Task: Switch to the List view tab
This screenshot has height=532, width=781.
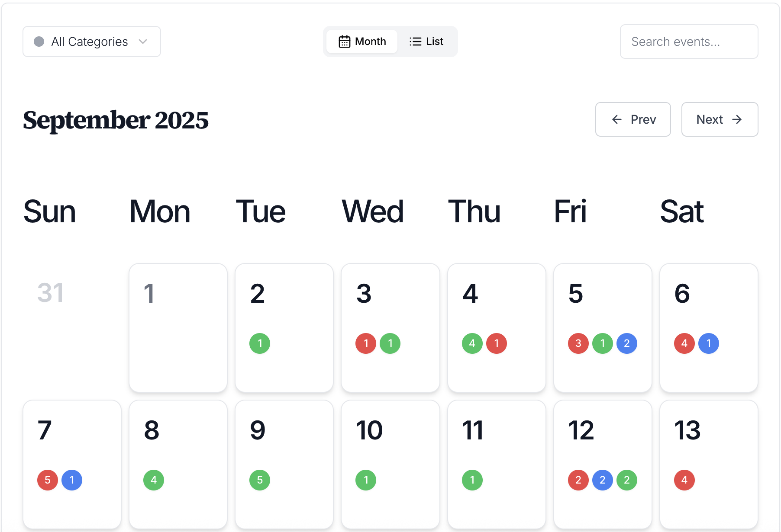Action: (x=426, y=42)
